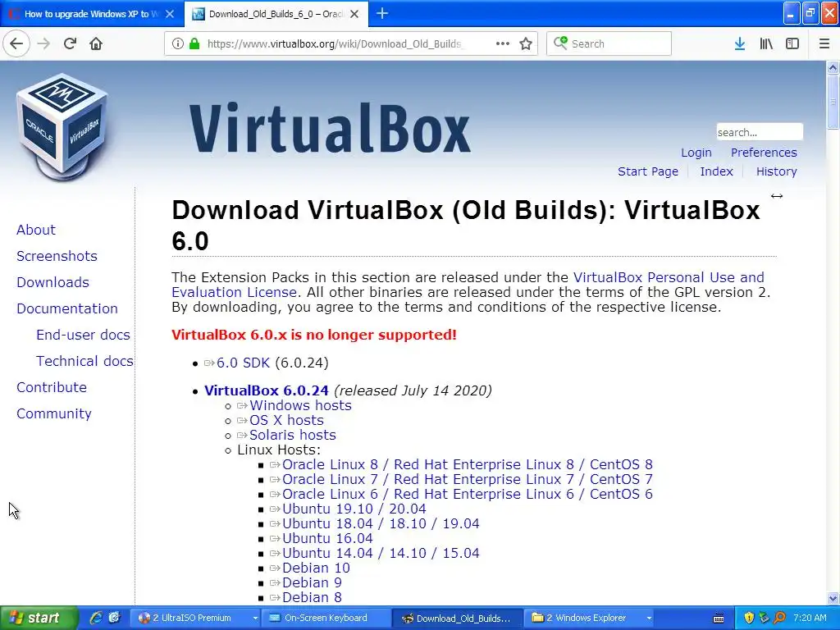This screenshot has width=840, height=630.
Task: Launch Internet Explorer from quick launch
Action: point(96,619)
